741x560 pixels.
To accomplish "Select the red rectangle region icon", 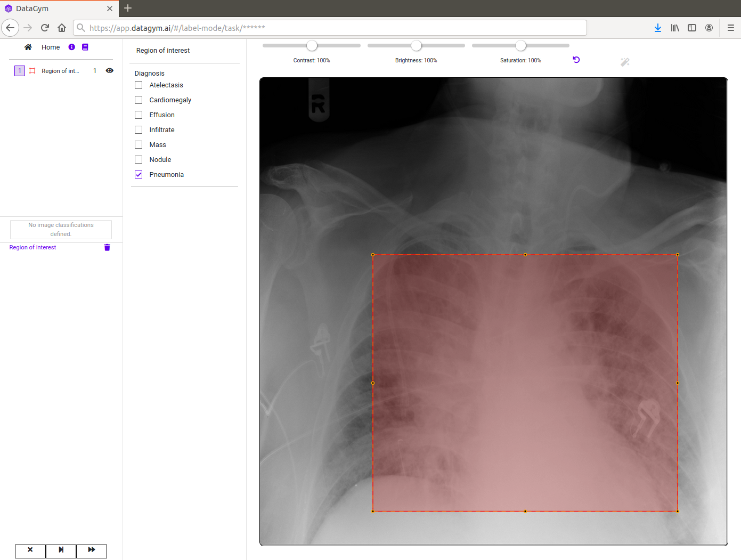I will [x=32, y=71].
